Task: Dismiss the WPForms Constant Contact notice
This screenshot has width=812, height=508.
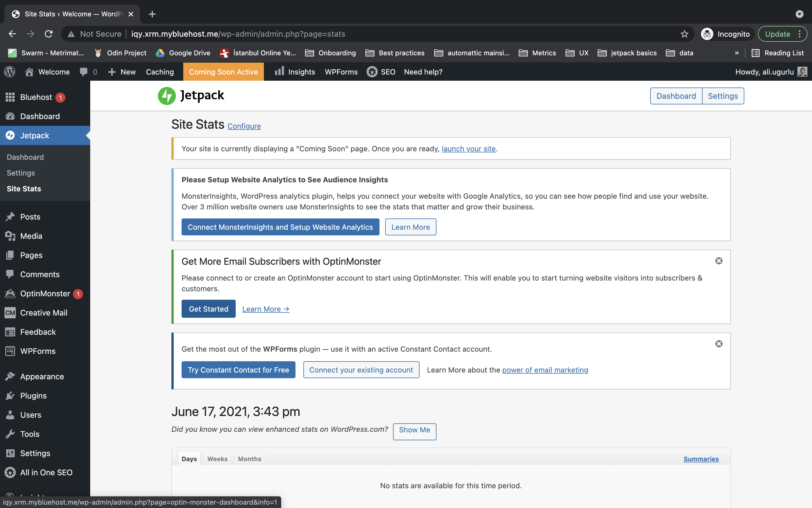Action: (719, 344)
